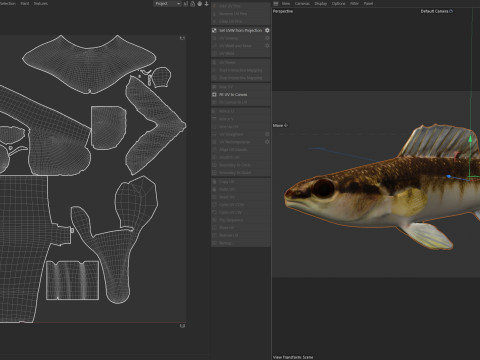480x360 pixels.
Task: Run the UV Rectangularize command
Action: [x=235, y=142]
